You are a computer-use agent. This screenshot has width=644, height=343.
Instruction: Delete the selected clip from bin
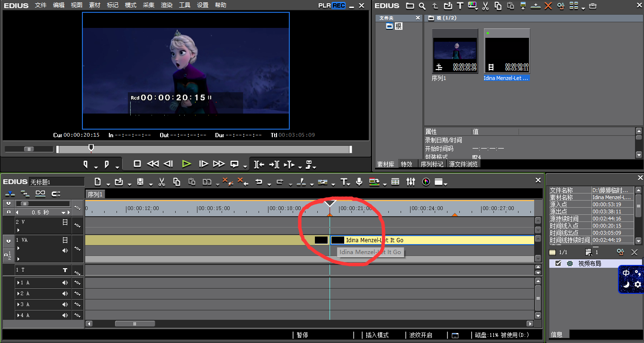click(x=548, y=6)
